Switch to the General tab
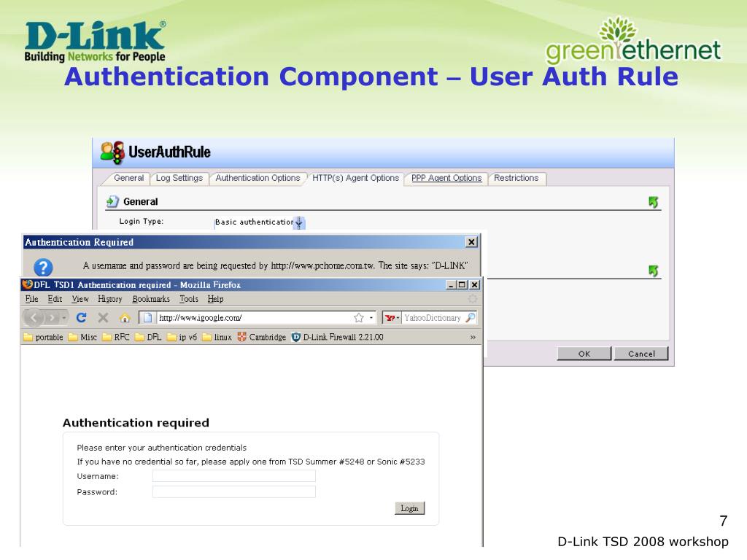 click(128, 178)
